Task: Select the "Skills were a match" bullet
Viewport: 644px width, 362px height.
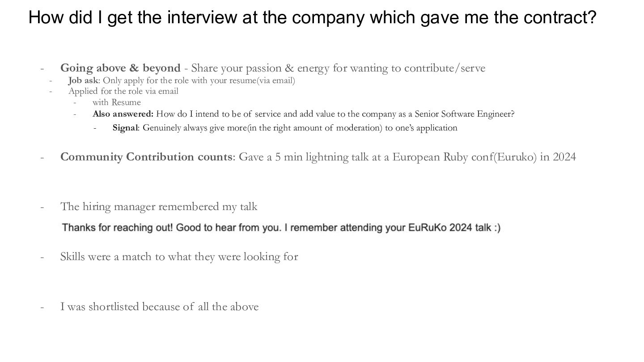Action: [x=179, y=257]
